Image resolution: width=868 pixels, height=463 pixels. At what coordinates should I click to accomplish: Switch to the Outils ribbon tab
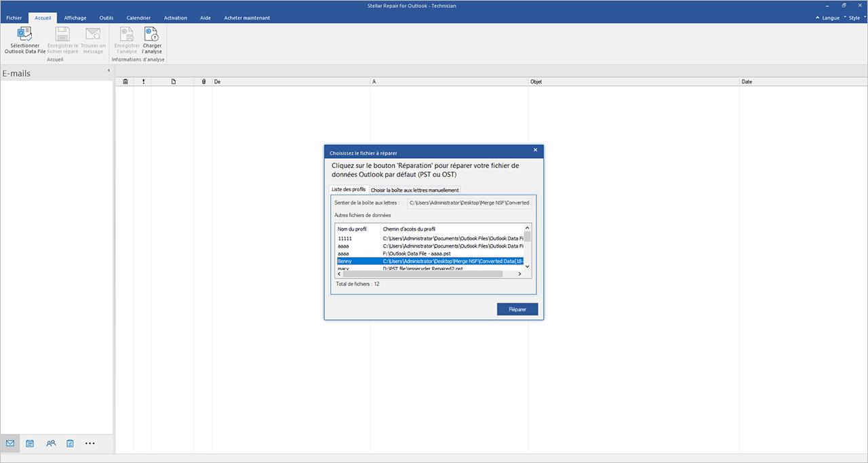[106, 18]
